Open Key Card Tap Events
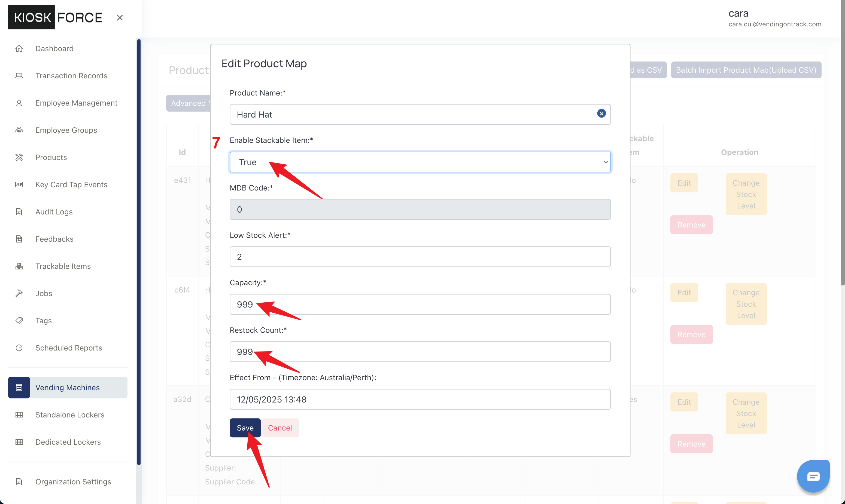 (x=71, y=185)
